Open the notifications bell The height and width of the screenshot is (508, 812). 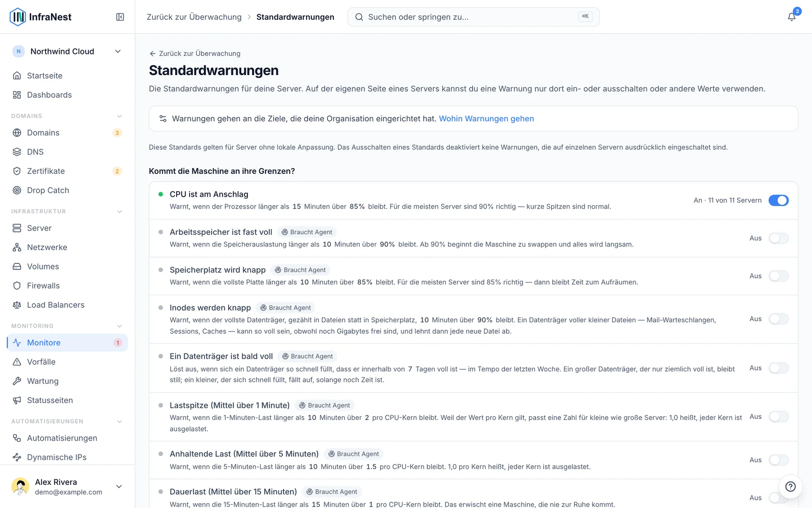coord(791,17)
